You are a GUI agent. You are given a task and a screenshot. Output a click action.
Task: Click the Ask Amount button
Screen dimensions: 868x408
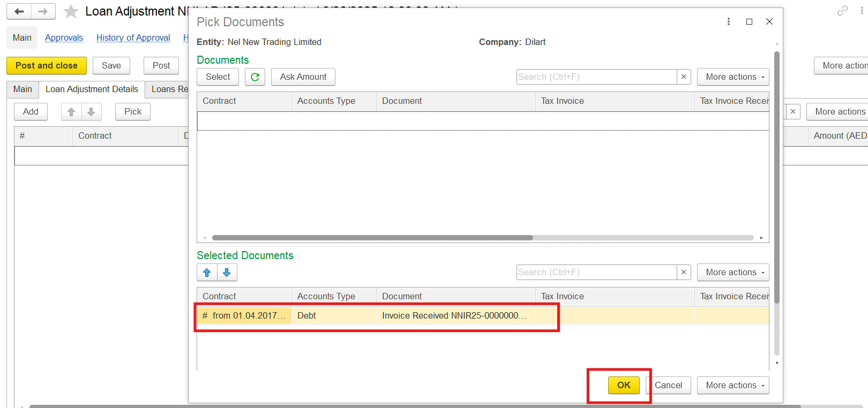[x=303, y=77]
